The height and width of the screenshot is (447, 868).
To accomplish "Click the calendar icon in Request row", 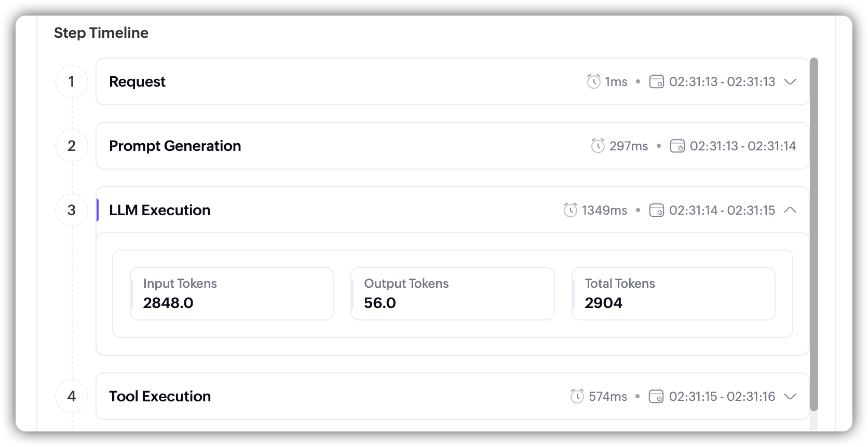I will click(x=656, y=81).
